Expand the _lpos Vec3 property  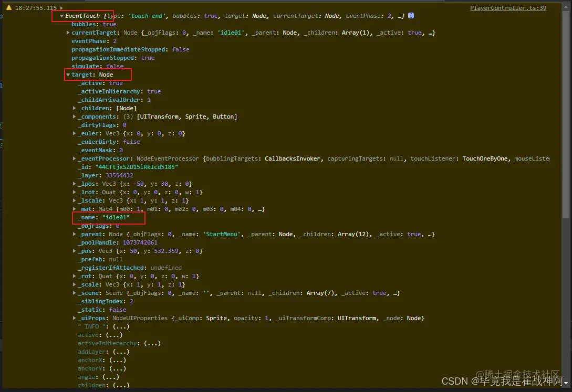[74, 184]
